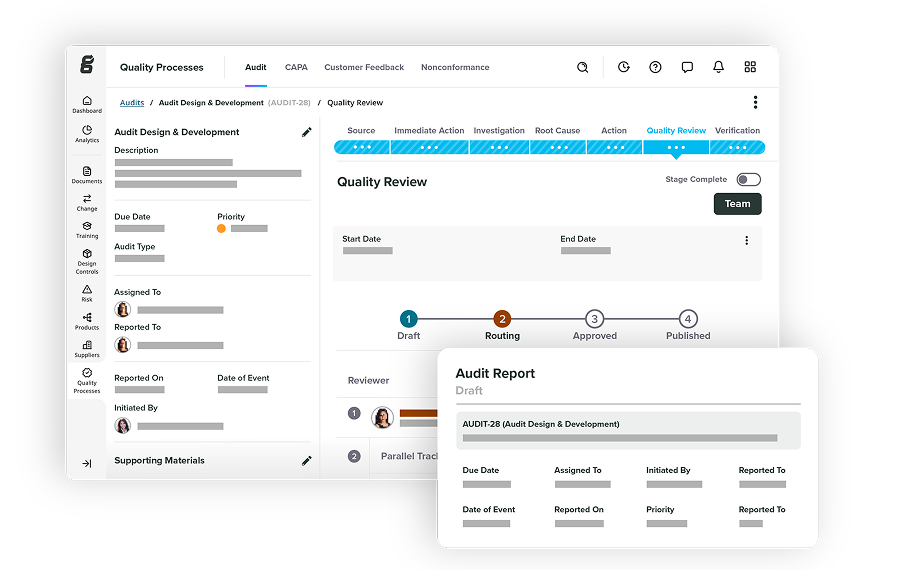Click the Team button
898x570 pixels.
tap(737, 204)
